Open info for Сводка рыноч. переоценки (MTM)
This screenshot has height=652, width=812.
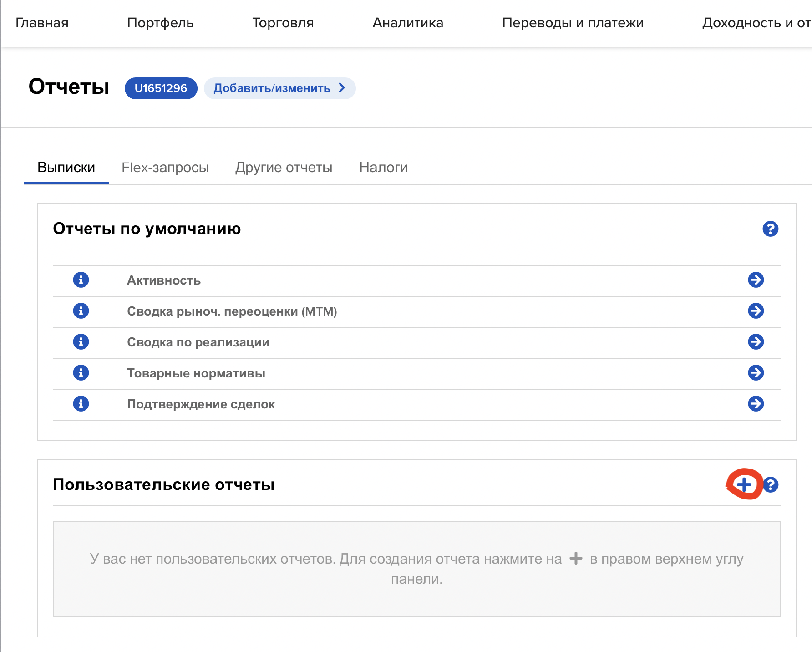pos(81,311)
